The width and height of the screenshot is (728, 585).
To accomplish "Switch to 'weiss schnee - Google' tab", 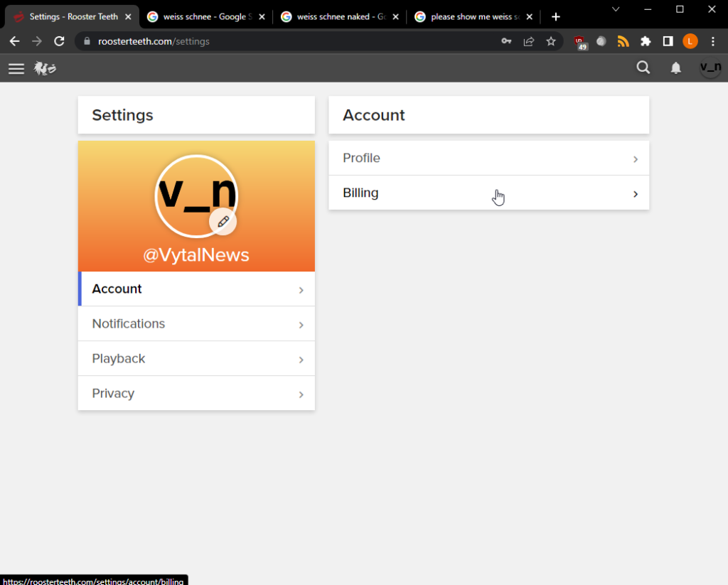I will point(206,17).
